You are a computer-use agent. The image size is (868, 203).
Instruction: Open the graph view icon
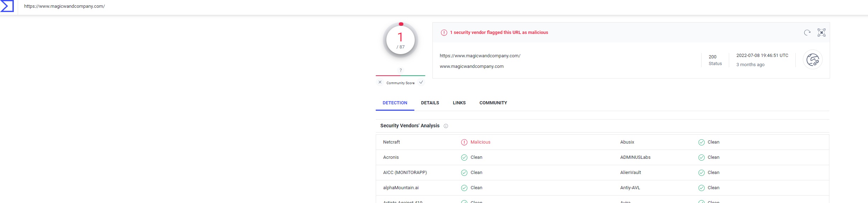pyautogui.click(x=821, y=33)
